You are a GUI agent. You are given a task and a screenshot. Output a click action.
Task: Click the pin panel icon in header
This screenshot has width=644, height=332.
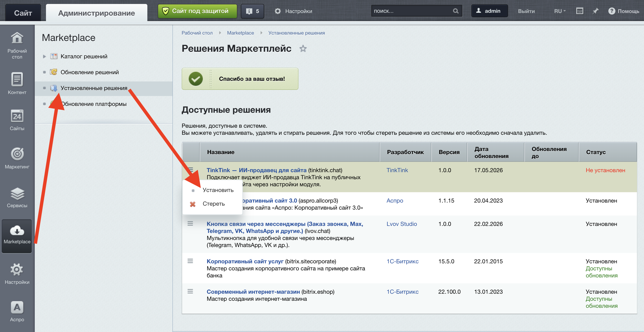(x=595, y=11)
